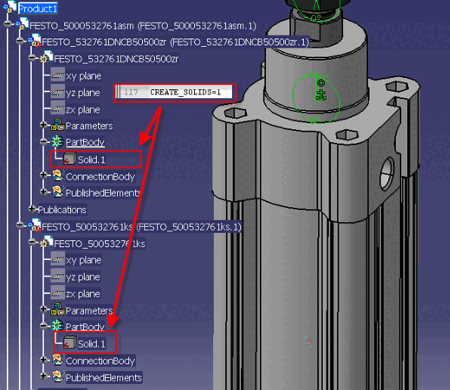Collapse the FESTO_5000532761asm node
Image resolution: width=450 pixels, height=390 pixels.
pyautogui.click(x=8, y=24)
